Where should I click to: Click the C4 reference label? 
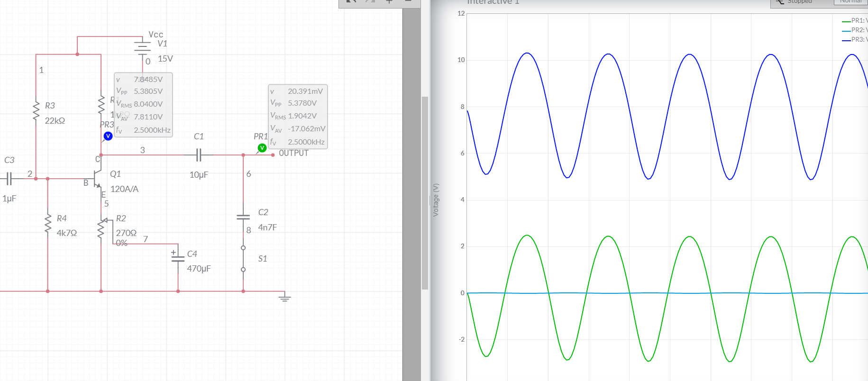(192, 254)
